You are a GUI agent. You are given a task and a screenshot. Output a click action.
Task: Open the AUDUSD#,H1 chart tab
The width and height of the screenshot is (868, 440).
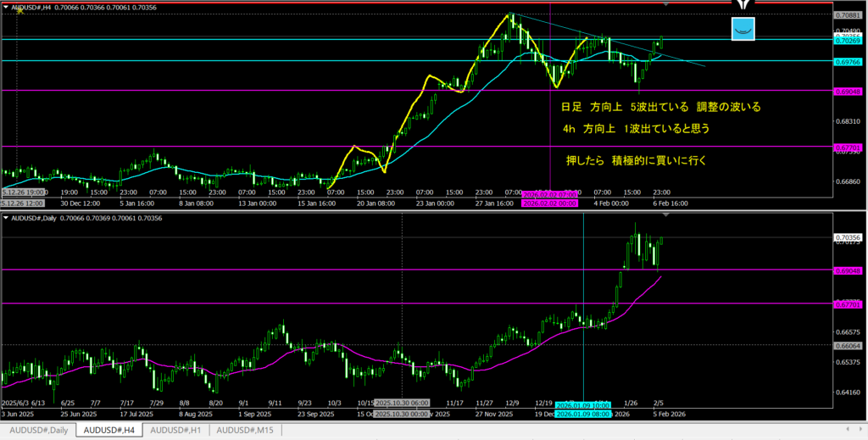175,430
